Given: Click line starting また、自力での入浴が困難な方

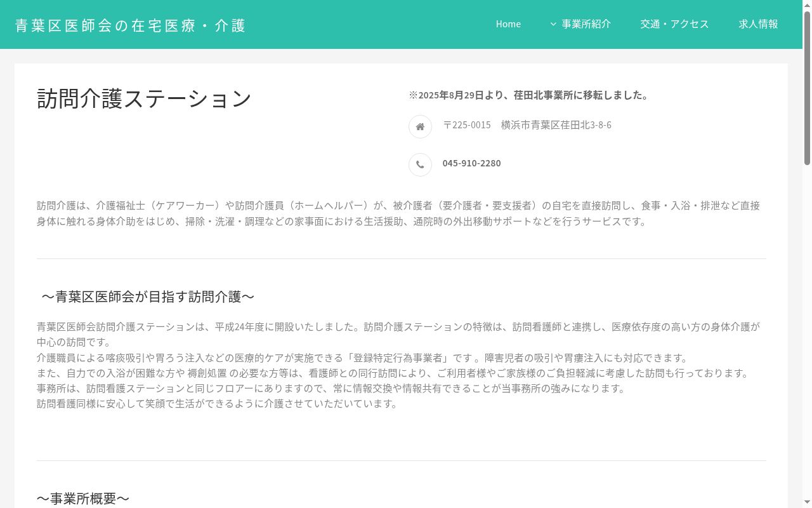Looking at the screenshot, I should click(393, 373).
